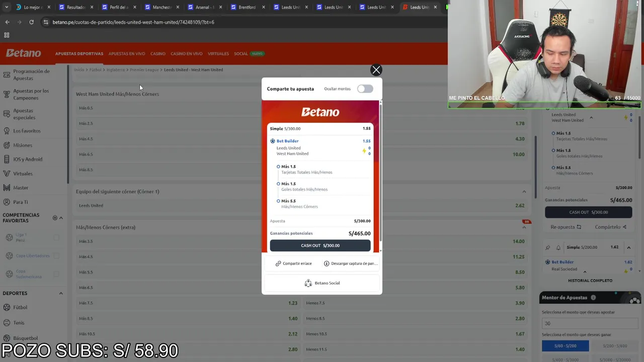The width and height of the screenshot is (644, 362).
Task: Click the pin icon beside Simple S/200.00
Action: pyautogui.click(x=548, y=247)
